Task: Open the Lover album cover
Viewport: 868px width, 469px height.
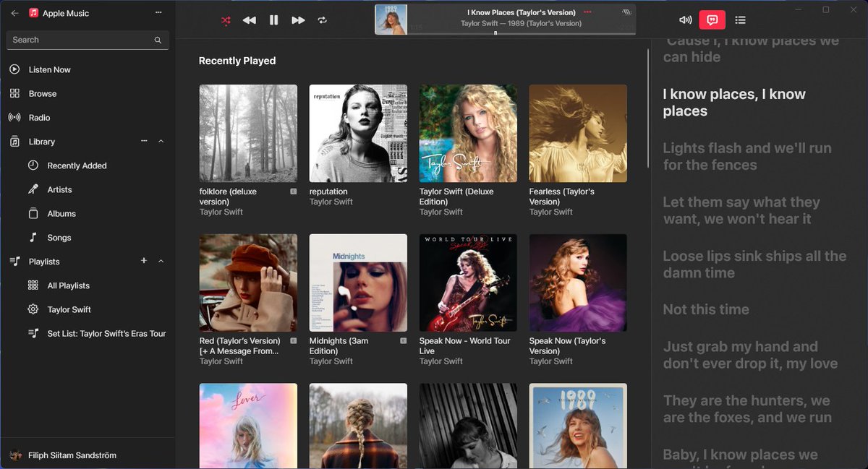Action: click(x=248, y=426)
